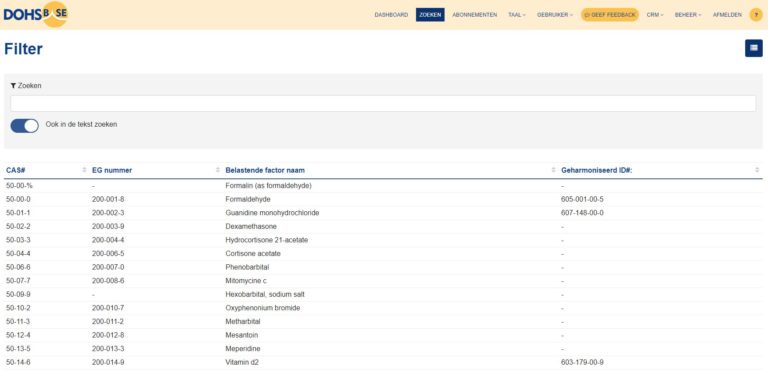Click the EG nummer column header

click(x=112, y=170)
